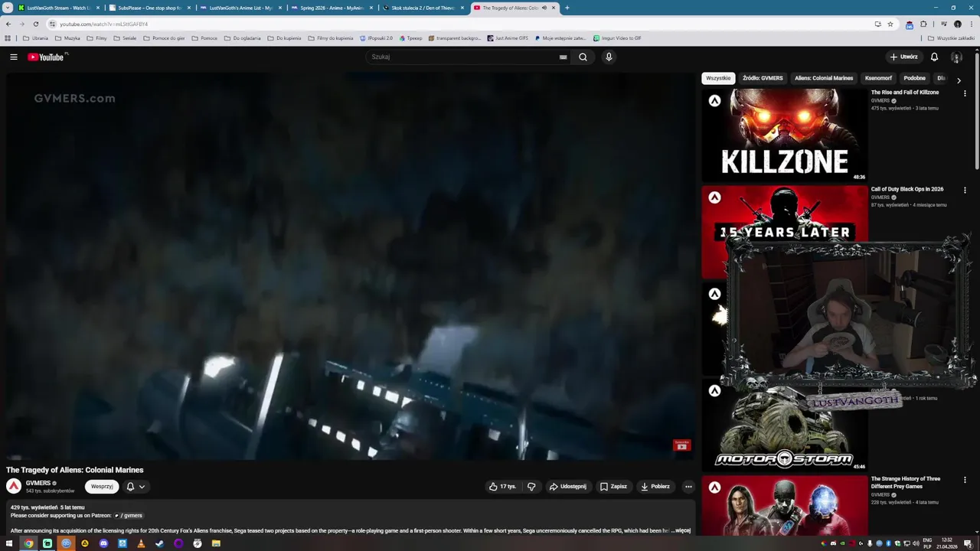Screen dimensions: 980x551
Task: Open The Strange History of Three Different Prey Games
Action: click(x=905, y=482)
